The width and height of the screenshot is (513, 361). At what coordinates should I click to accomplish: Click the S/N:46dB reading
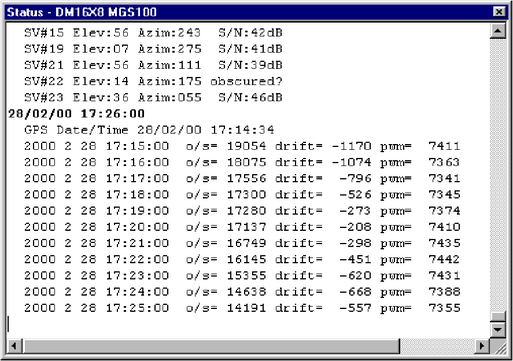coord(250,97)
